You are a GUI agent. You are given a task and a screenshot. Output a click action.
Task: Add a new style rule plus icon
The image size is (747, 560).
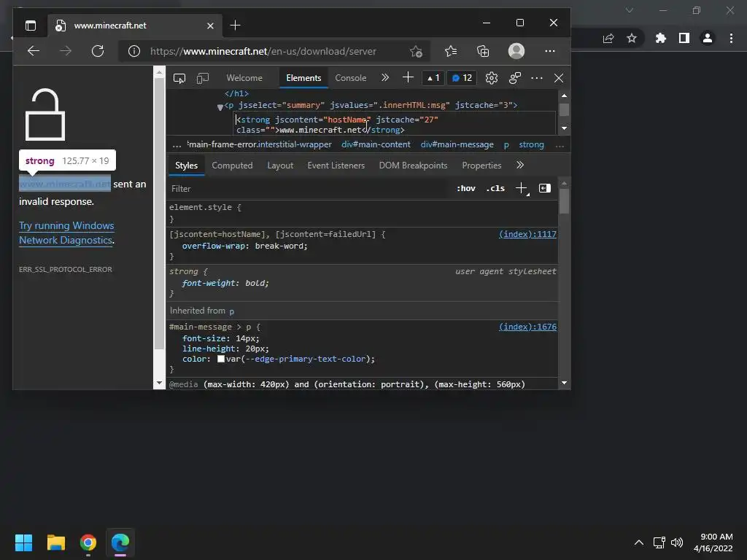[x=522, y=188]
